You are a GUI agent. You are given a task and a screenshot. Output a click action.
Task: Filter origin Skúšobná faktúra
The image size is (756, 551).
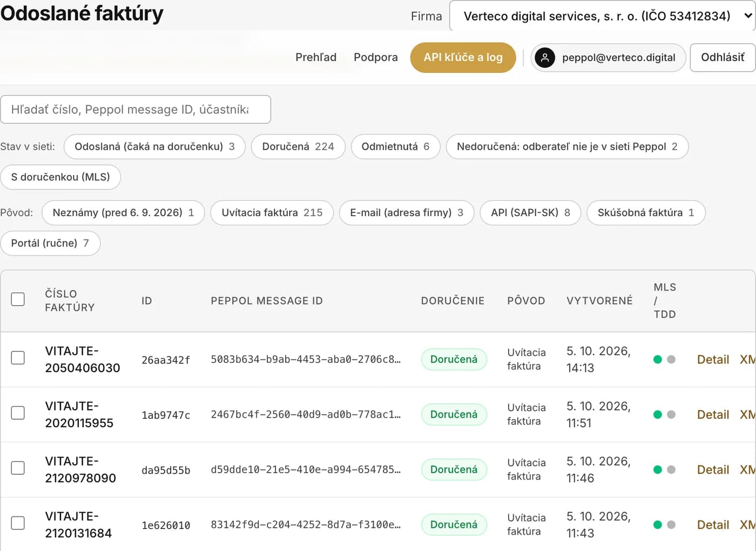click(646, 213)
